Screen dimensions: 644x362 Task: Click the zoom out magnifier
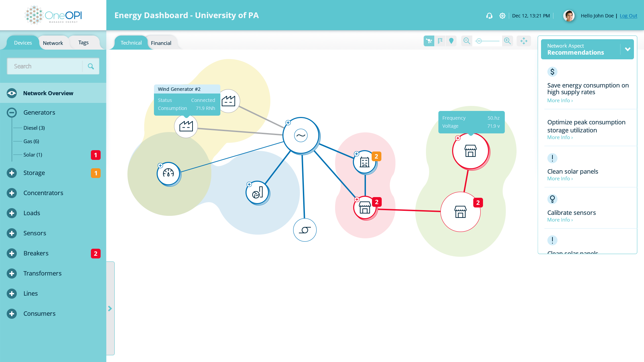point(467,41)
